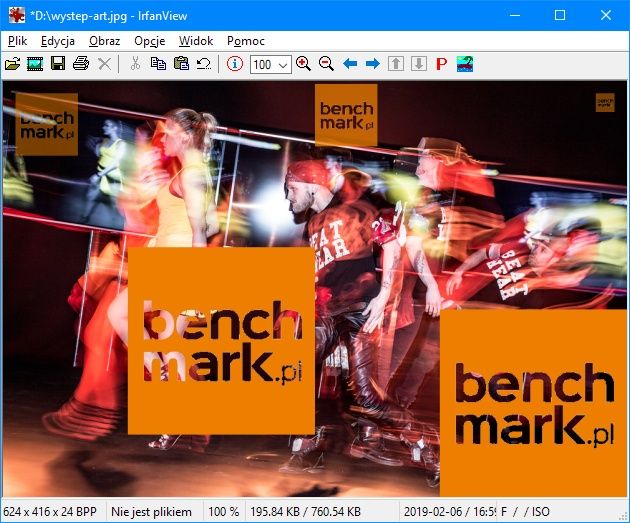Open the Edycja menu
The height and width of the screenshot is (523, 630).
click(57, 41)
